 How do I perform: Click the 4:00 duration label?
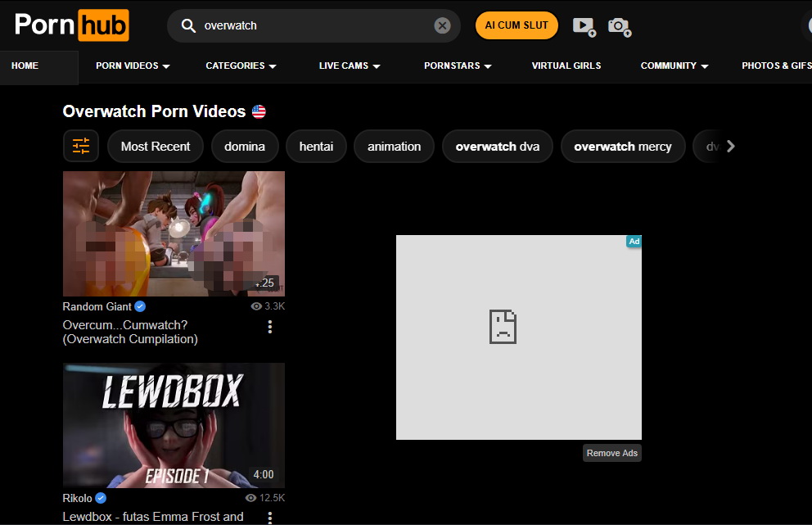tap(263, 475)
